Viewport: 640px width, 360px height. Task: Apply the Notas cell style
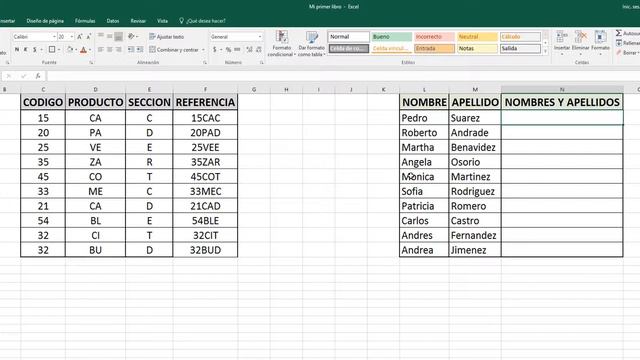click(x=477, y=49)
